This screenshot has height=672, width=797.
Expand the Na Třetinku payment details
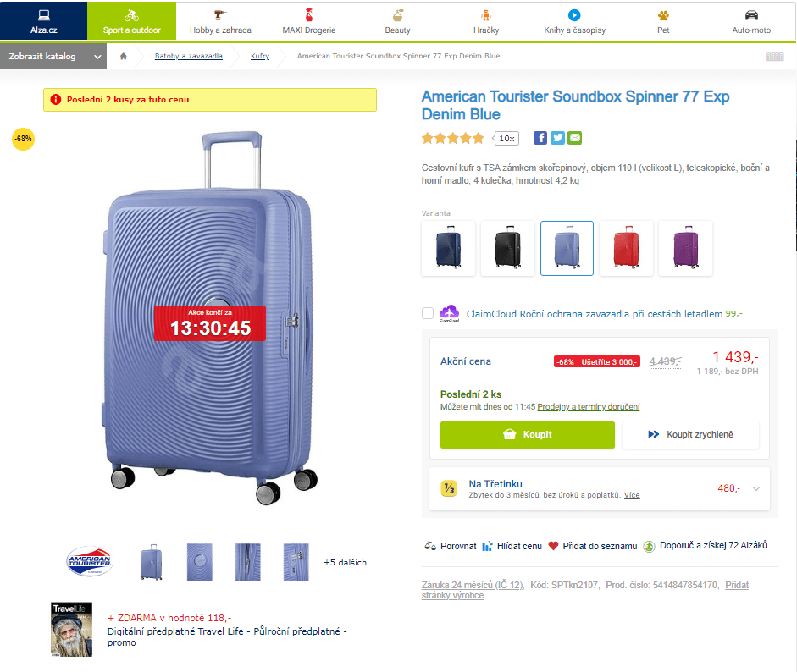click(755, 488)
